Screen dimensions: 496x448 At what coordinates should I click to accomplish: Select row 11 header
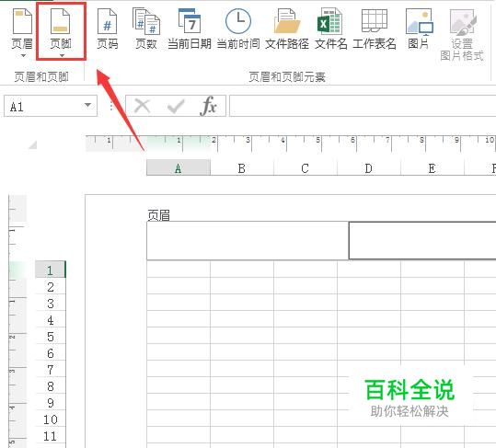tap(51, 436)
